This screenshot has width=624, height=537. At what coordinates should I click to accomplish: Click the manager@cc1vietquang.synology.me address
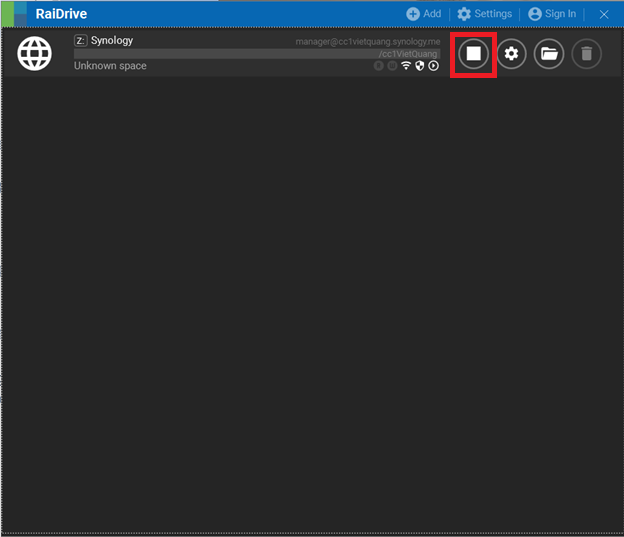(367, 42)
